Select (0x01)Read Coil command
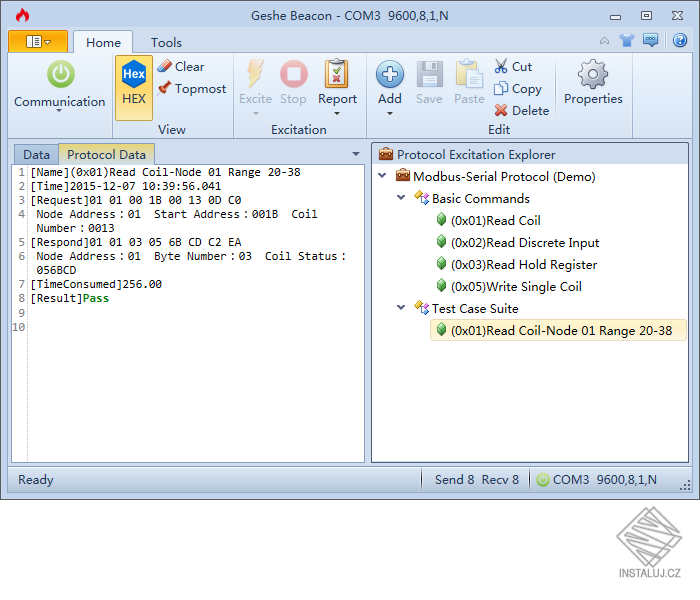This screenshot has width=700, height=600. click(496, 221)
